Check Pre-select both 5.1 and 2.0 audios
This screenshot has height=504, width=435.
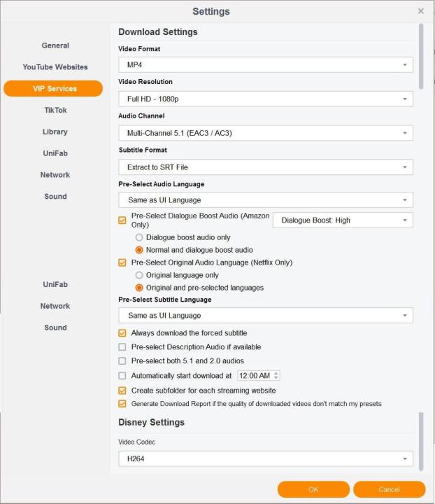click(123, 361)
